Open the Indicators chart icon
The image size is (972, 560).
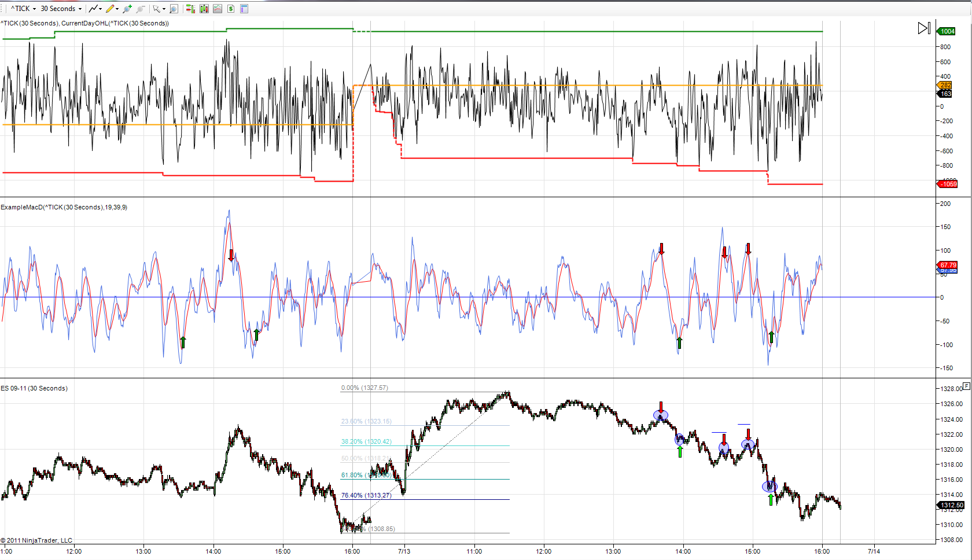point(218,9)
